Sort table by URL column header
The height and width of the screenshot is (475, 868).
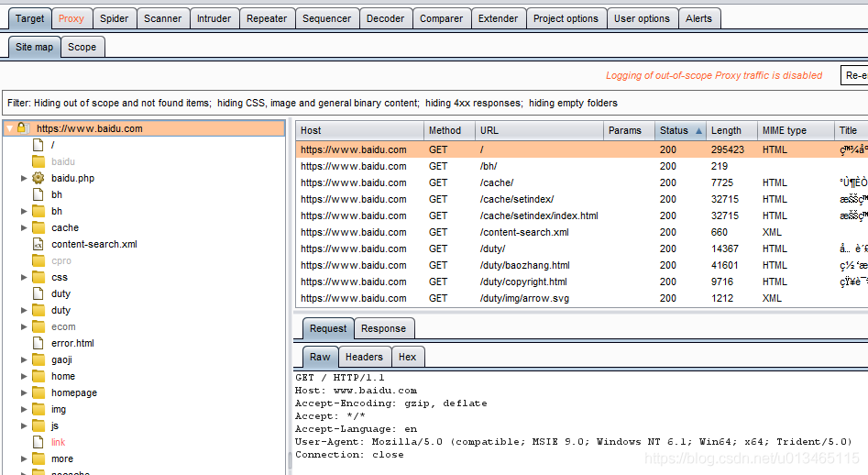click(x=539, y=130)
